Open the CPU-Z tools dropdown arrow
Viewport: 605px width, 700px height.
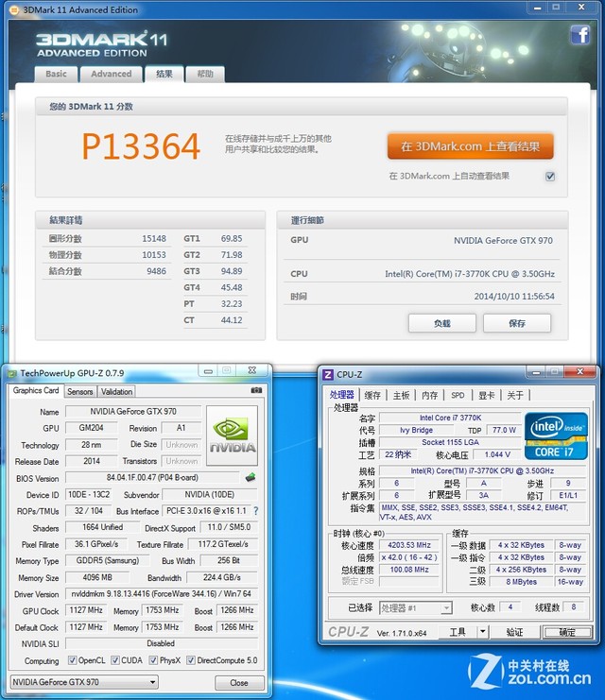[482, 632]
